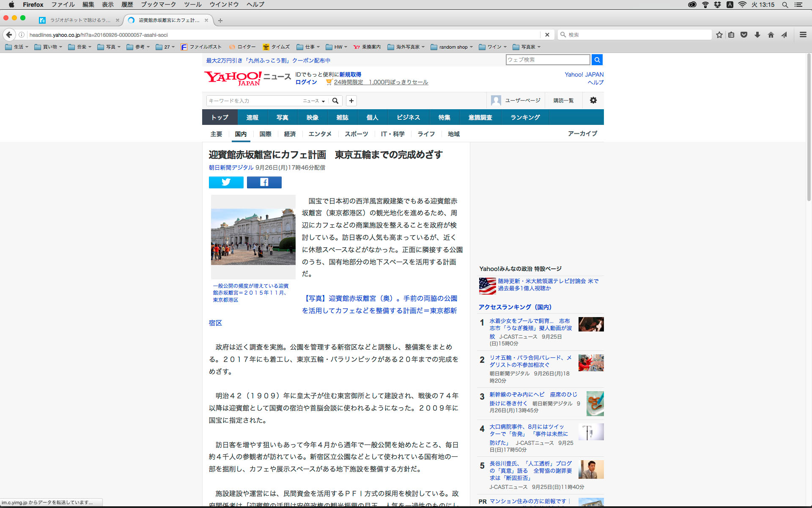
Task: Click the 朝日新聞デジタル source link
Action: 231,168
